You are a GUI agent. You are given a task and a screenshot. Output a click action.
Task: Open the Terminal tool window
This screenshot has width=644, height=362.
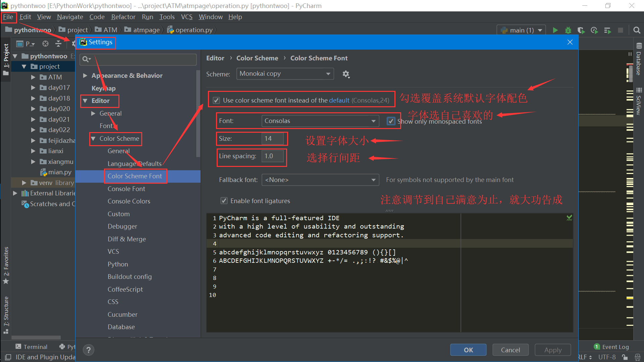coord(31,347)
